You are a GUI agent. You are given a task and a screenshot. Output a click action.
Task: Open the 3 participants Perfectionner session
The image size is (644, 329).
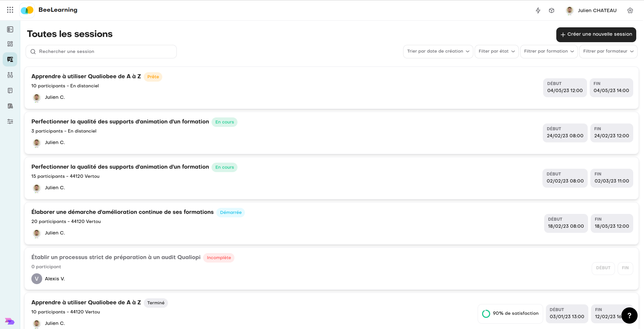click(332, 133)
